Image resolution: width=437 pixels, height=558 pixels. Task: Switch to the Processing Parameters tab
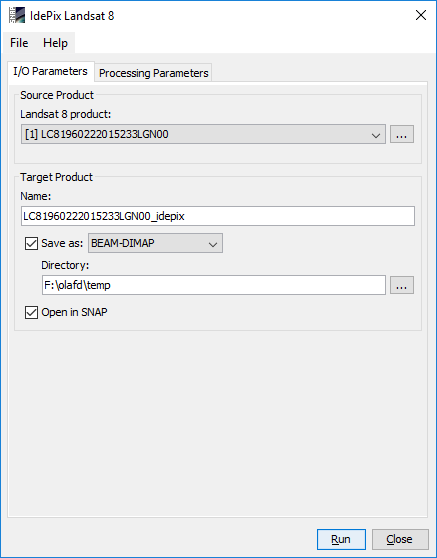[x=153, y=73]
